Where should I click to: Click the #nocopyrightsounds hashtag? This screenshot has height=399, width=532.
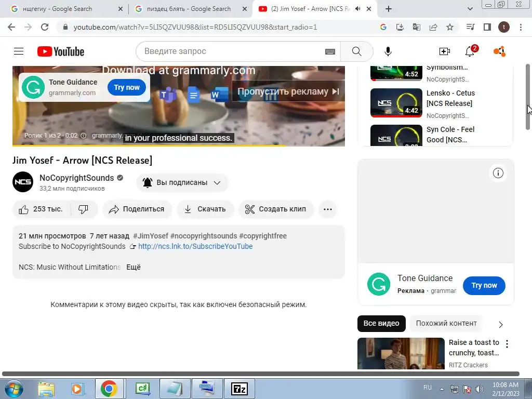point(204,236)
